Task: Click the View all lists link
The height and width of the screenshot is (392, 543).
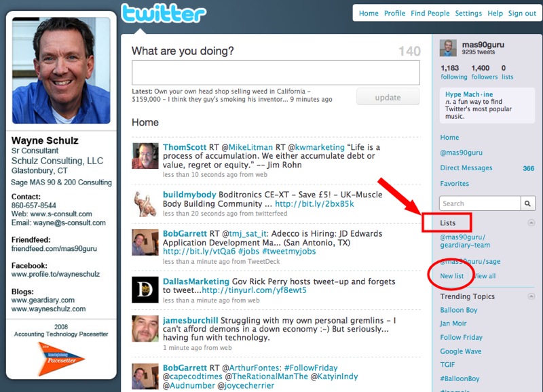Action: click(x=485, y=276)
